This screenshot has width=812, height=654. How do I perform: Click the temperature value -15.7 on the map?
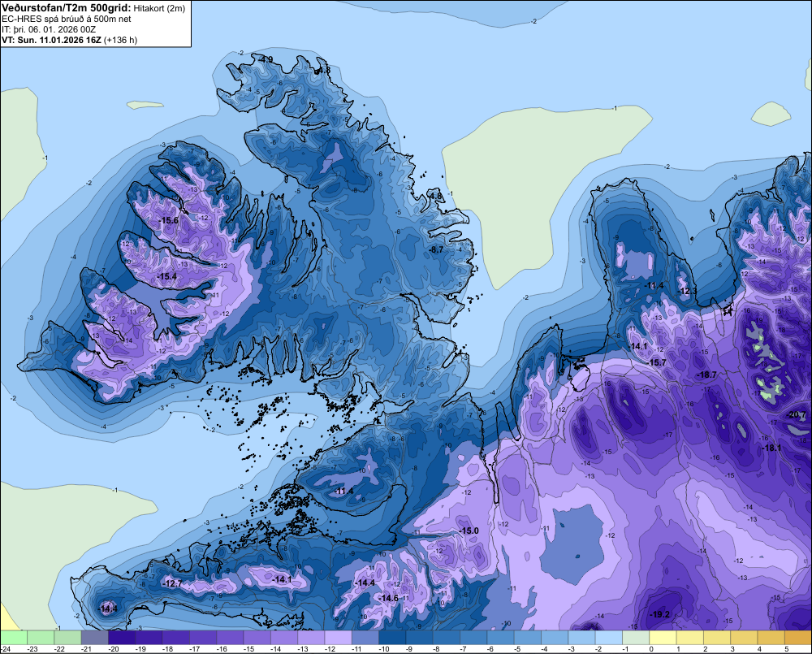tap(657, 362)
